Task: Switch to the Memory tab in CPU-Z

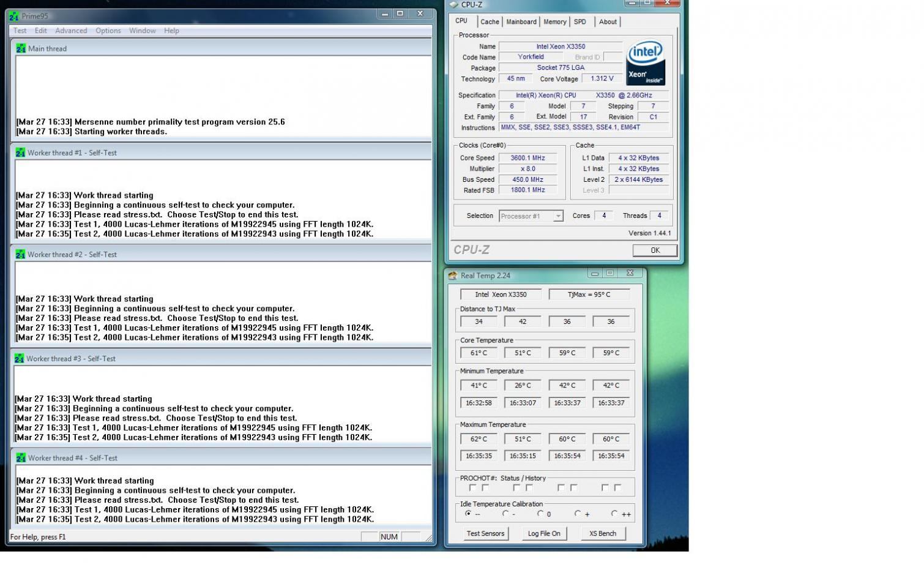Action: pos(555,22)
